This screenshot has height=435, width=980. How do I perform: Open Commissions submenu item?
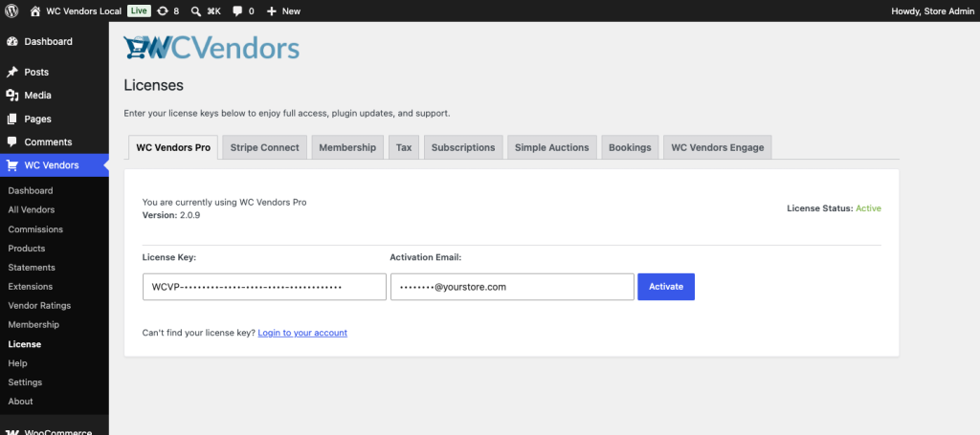click(x=35, y=229)
